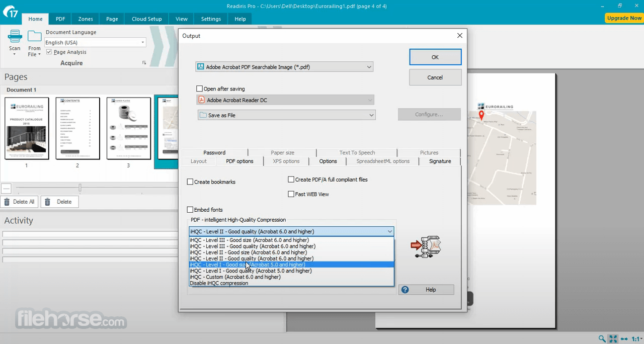
Task: Open the Cloud Setup tab
Action: 147,19
